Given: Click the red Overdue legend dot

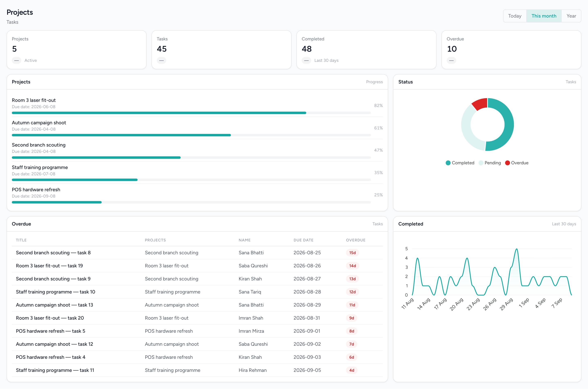Looking at the screenshot, I should coord(507,163).
